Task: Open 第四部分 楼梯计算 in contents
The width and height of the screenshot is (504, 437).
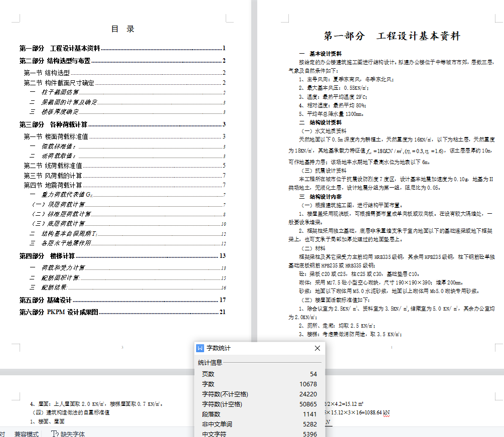Action: (47, 256)
